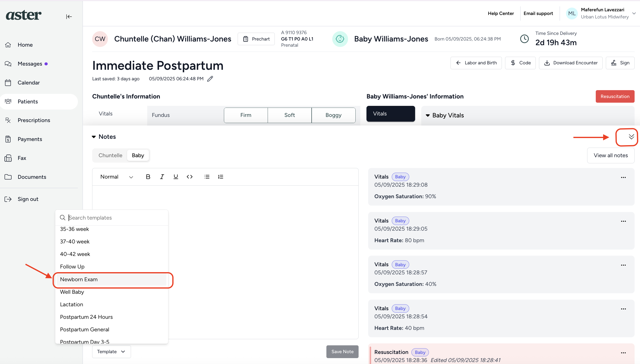640x364 pixels.
Task: Set Fundus to Firm
Action: tap(246, 115)
